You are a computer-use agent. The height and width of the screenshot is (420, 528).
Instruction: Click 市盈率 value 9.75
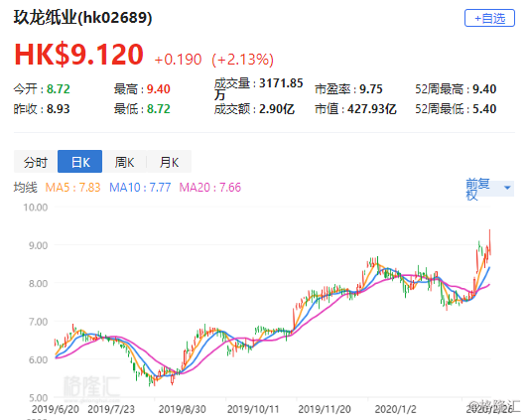pos(371,89)
